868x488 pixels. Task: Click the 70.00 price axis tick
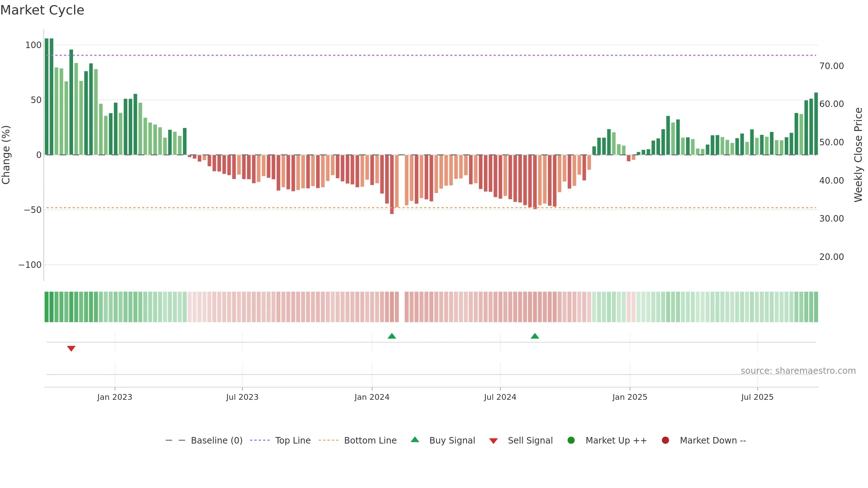tap(831, 66)
